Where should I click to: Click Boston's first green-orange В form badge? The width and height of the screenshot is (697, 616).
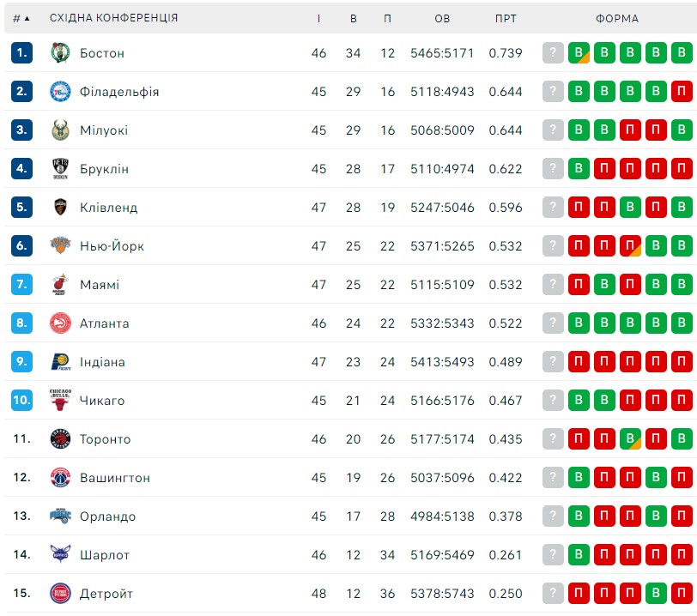579,53
